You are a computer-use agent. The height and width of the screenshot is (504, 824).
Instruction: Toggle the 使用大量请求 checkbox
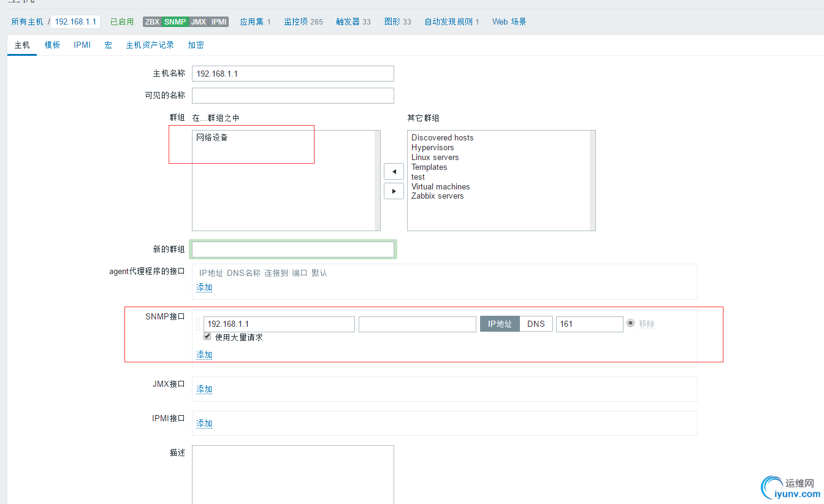[207, 337]
